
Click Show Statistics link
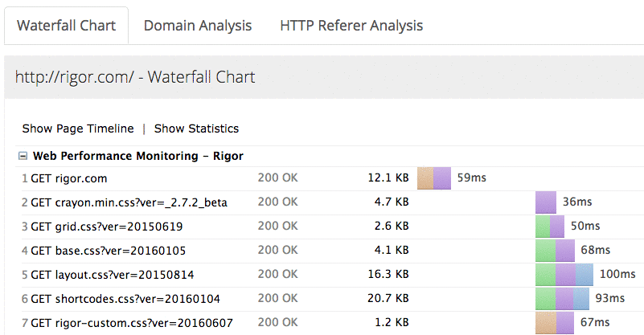tap(196, 129)
